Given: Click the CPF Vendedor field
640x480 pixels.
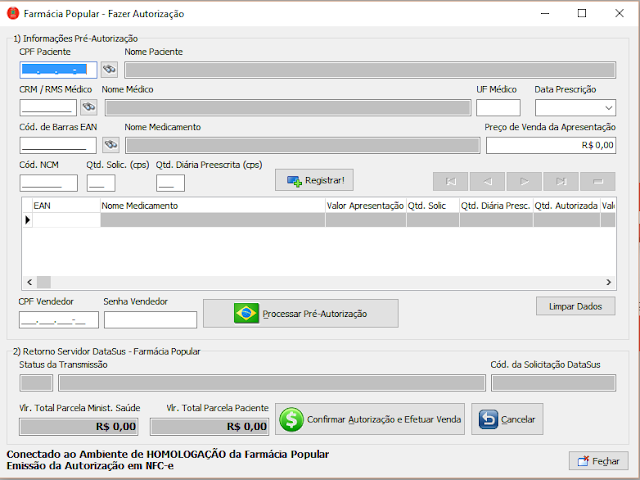Looking at the screenshot, I should click(x=59, y=320).
